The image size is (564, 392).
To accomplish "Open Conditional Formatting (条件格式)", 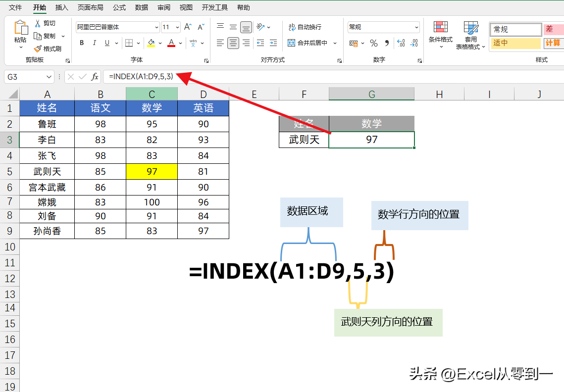I will [x=440, y=35].
